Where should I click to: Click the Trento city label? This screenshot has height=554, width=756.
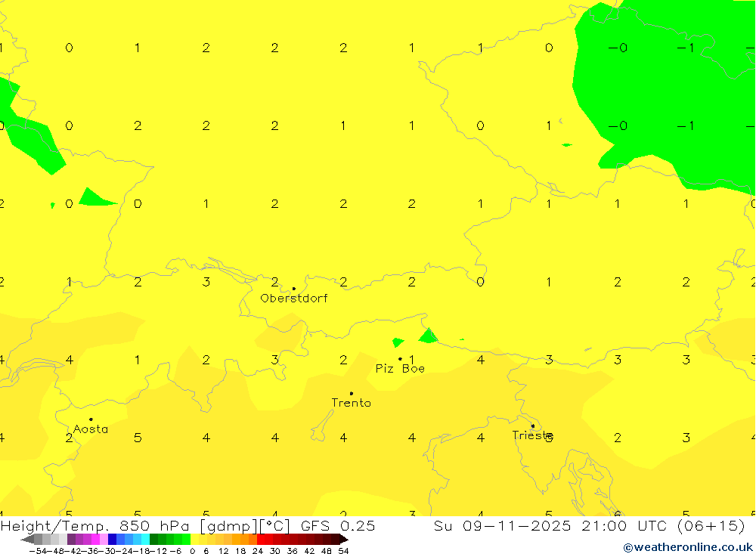351,403
